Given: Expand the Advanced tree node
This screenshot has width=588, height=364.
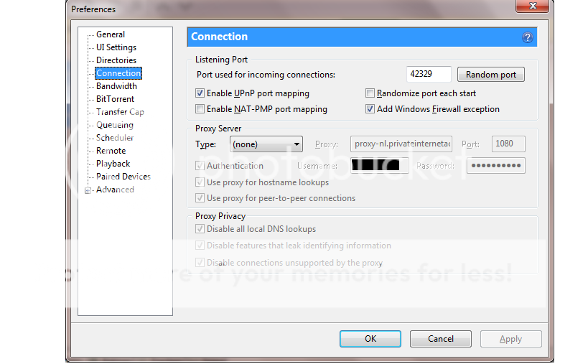Looking at the screenshot, I should [88, 190].
